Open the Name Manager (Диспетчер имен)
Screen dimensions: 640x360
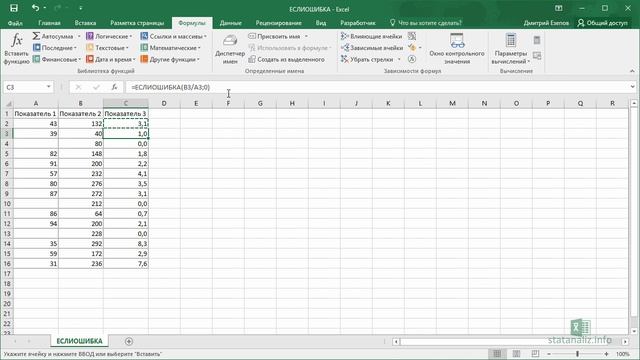point(230,49)
